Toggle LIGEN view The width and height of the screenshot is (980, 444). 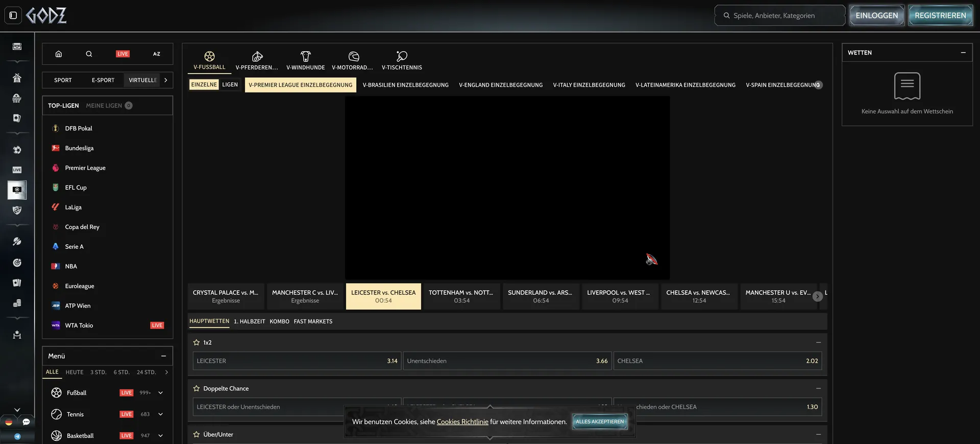[x=230, y=85]
